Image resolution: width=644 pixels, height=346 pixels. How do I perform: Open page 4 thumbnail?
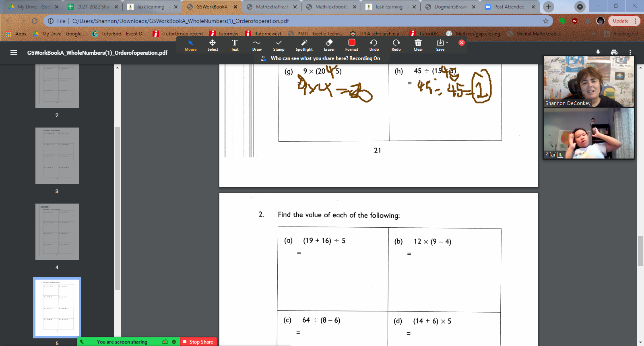(x=57, y=232)
